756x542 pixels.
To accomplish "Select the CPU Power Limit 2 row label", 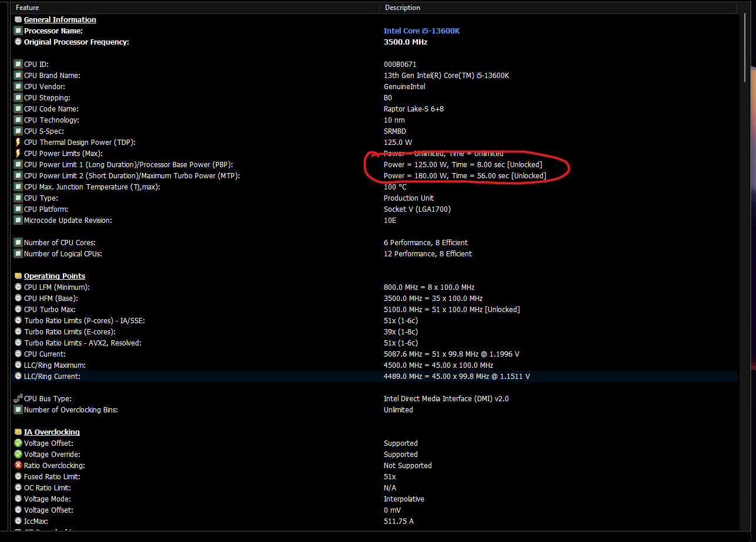I will 132,176.
